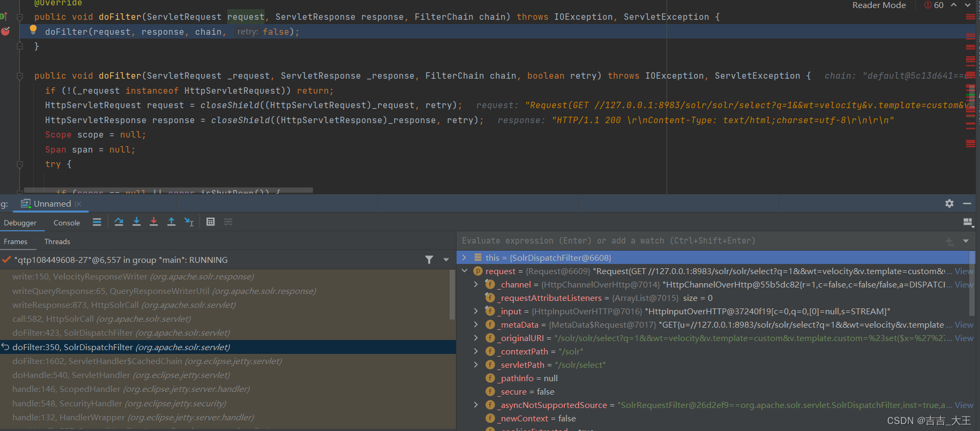Click the frames filter funnel icon
Screen dimensions: 980x431
(429, 260)
